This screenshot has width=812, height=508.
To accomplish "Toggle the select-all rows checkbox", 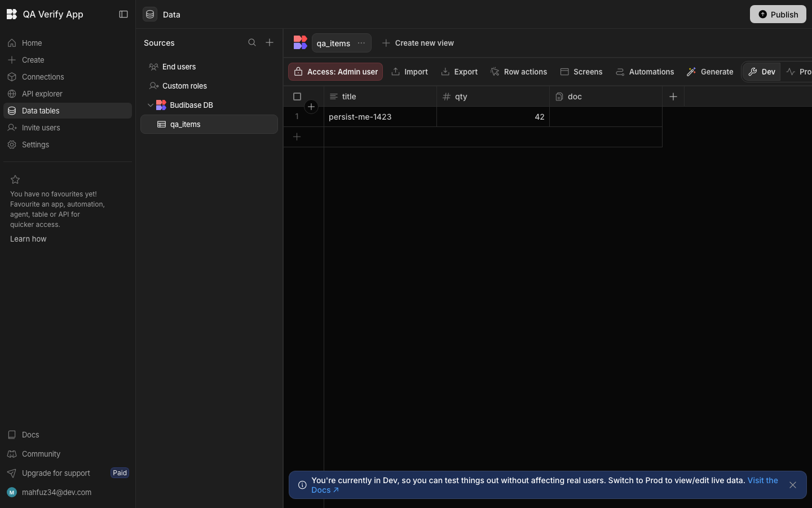I will (297, 97).
